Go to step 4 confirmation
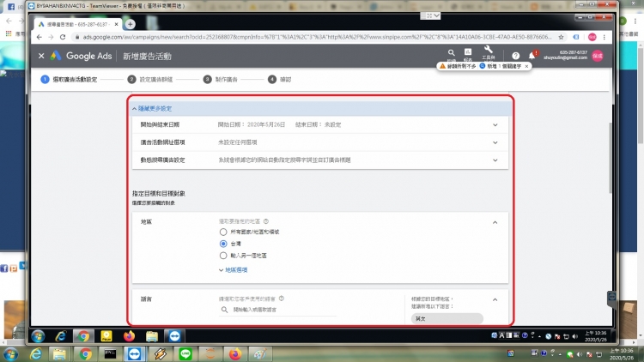 [280, 80]
